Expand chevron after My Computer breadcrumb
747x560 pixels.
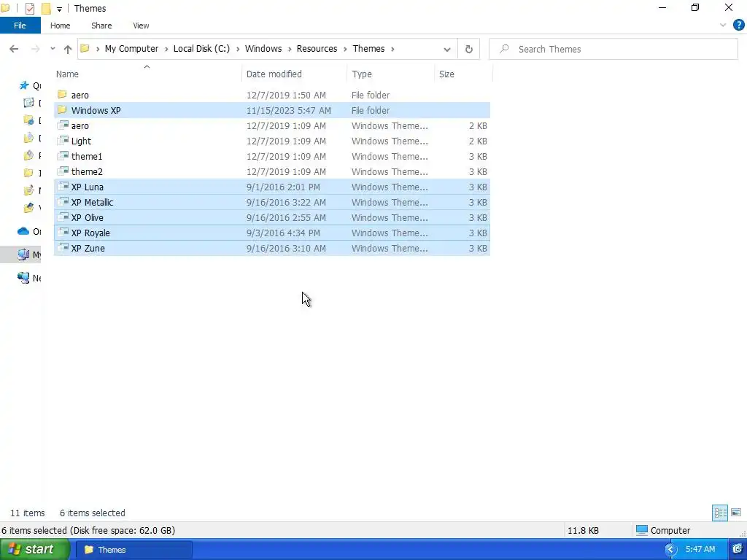(166, 49)
